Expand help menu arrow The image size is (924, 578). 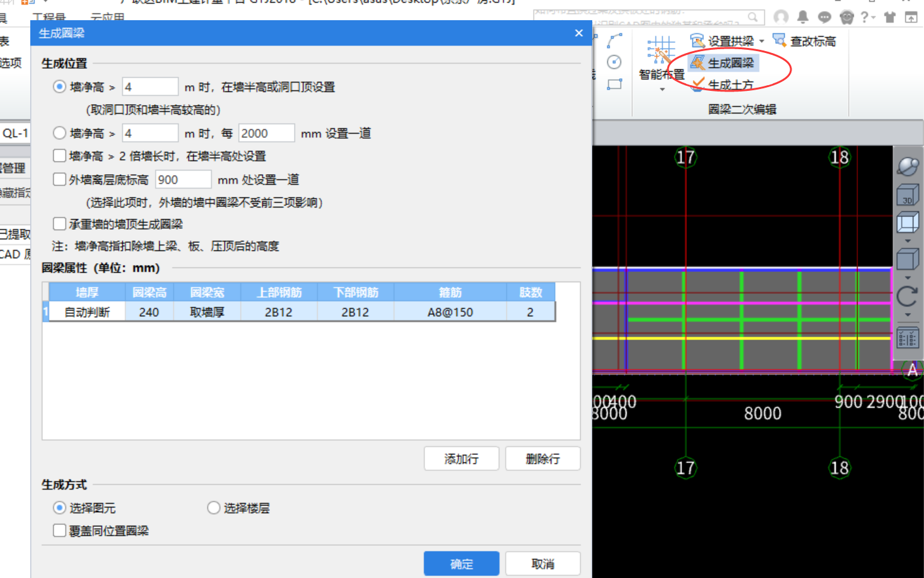[x=874, y=17]
